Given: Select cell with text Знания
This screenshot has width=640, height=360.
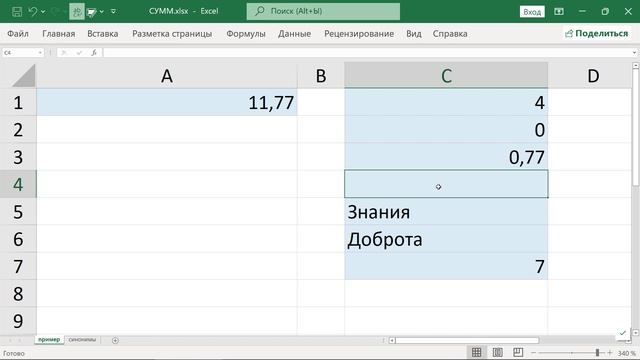Looking at the screenshot, I should click(x=446, y=211).
